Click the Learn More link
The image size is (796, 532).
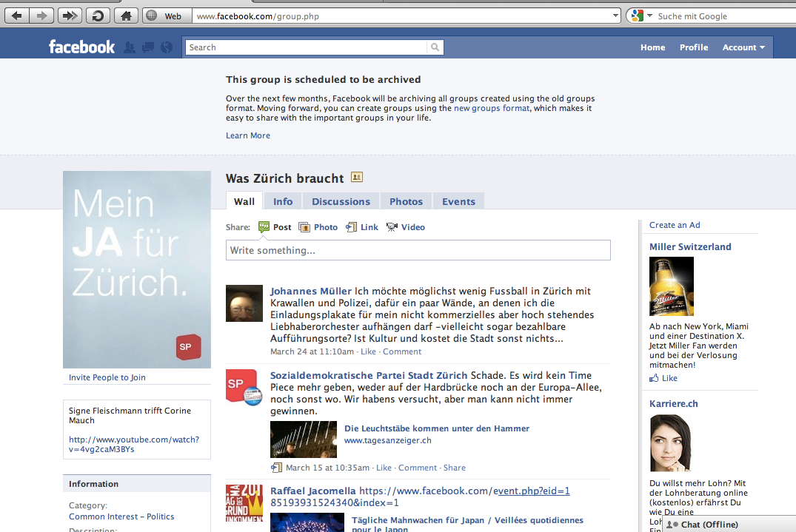tap(248, 135)
